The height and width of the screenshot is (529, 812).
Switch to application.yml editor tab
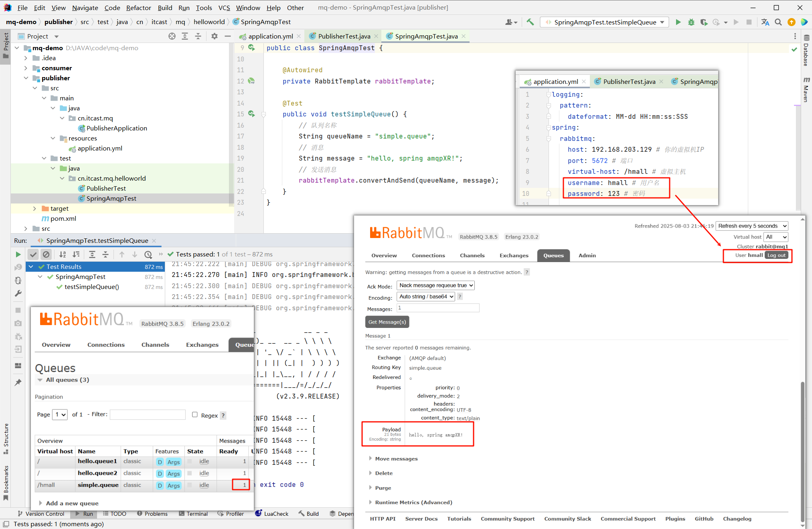(x=270, y=36)
